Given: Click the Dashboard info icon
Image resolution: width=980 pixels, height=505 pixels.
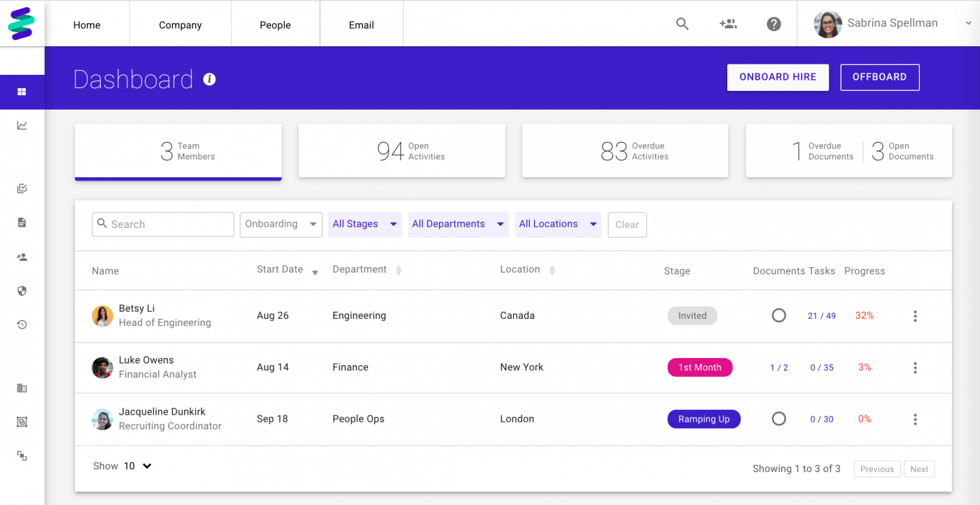Looking at the screenshot, I should click(209, 79).
